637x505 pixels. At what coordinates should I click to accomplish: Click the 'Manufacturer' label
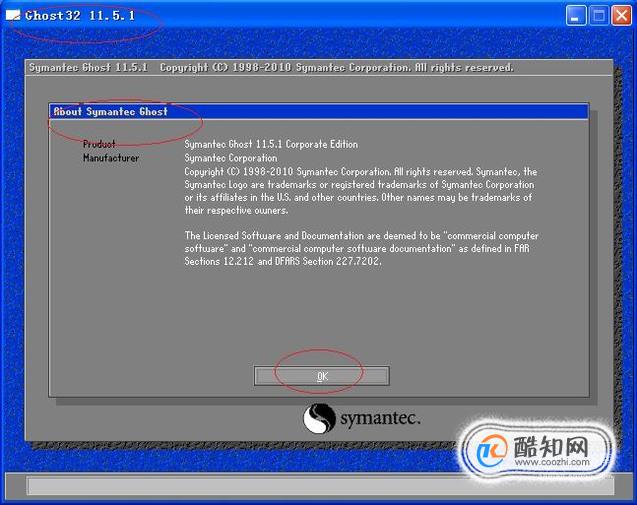[x=111, y=158]
